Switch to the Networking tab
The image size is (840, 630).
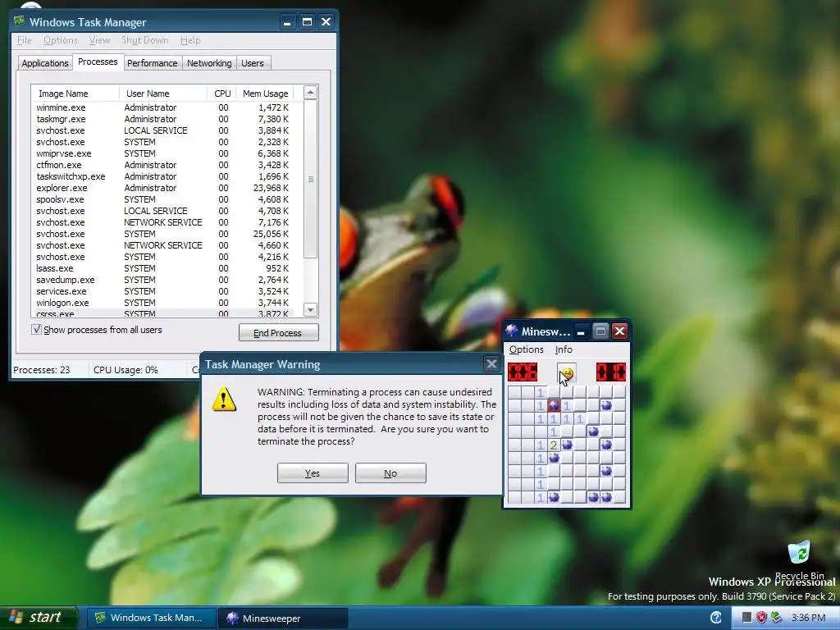pos(209,63)
